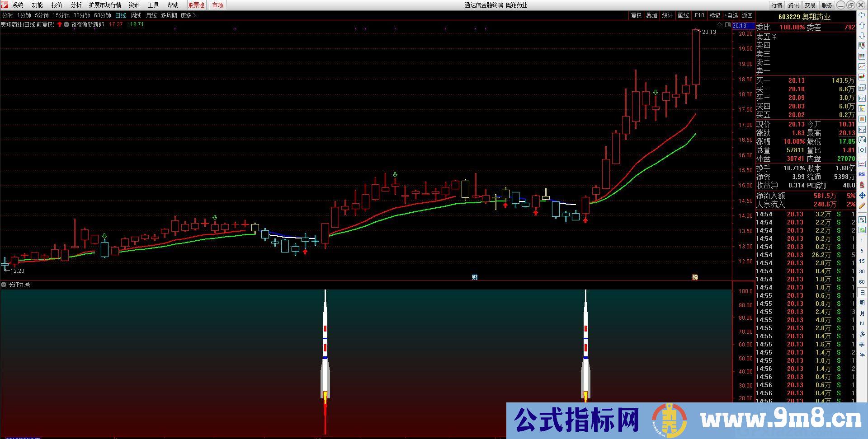Open the 功能 menu
Image resolution: width=868 pixels, height=439 pixels.
(38, 5)
